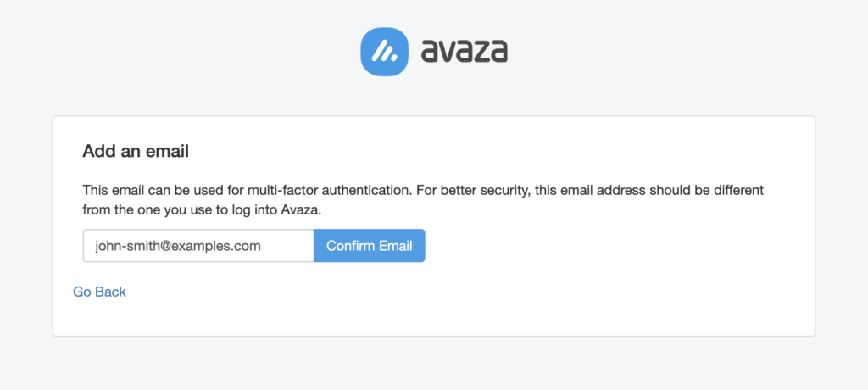
Task: Click the word "Back" in Go Back link
Action: [x=111, y=292]
